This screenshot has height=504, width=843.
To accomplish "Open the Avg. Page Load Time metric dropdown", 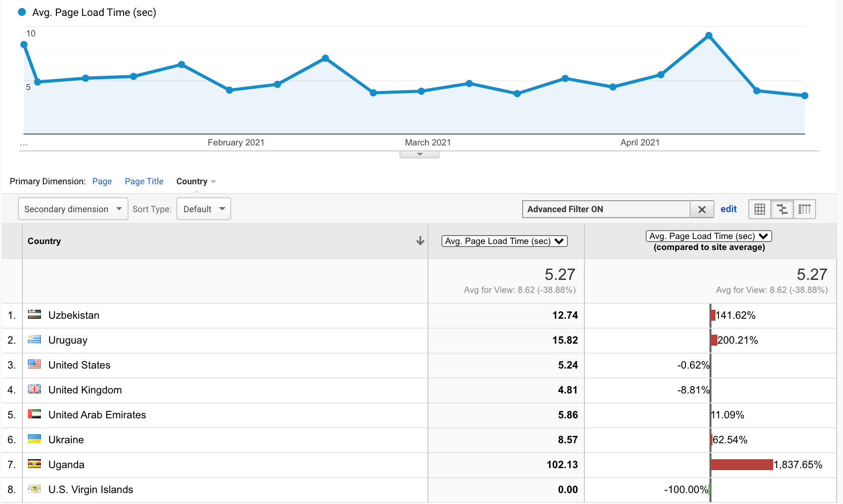I will point(504,241).
